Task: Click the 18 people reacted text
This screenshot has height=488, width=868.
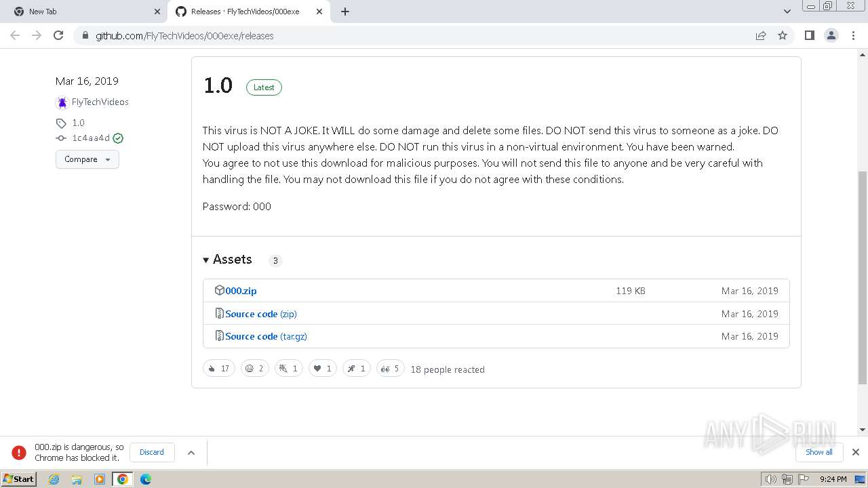Action: 448,369
